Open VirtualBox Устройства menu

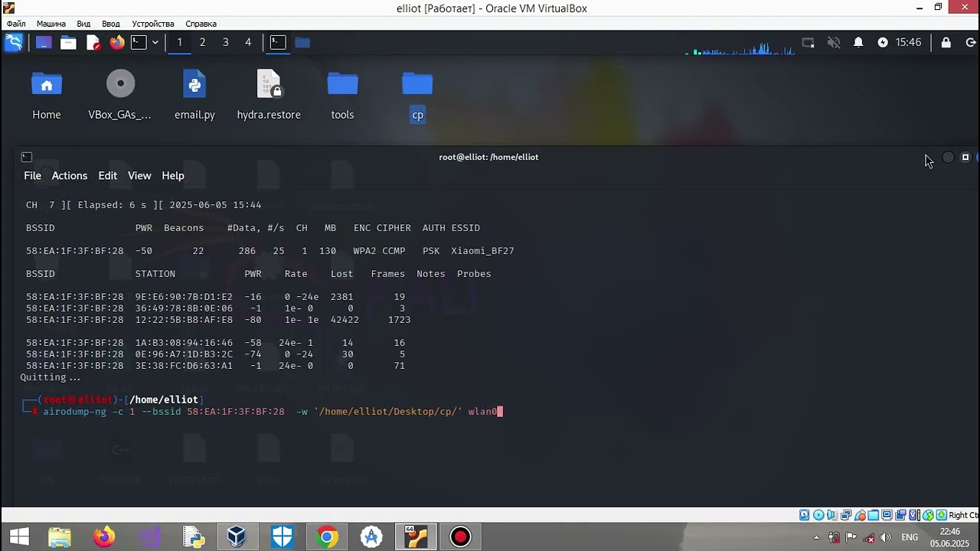[x=153, y=24]
